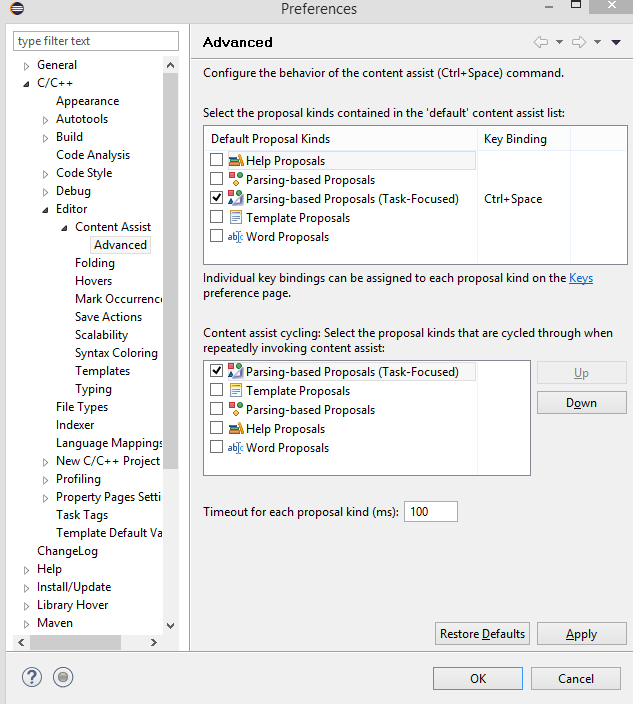This screenshot has height=704, width=633.
Task: Select Syntax Coloring in the preferences tree
Action: tap(116, 353)
